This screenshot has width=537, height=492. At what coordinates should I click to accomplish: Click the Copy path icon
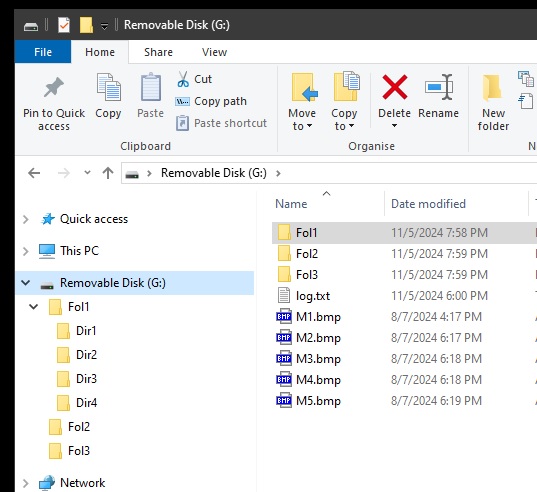tap(182, 101)
